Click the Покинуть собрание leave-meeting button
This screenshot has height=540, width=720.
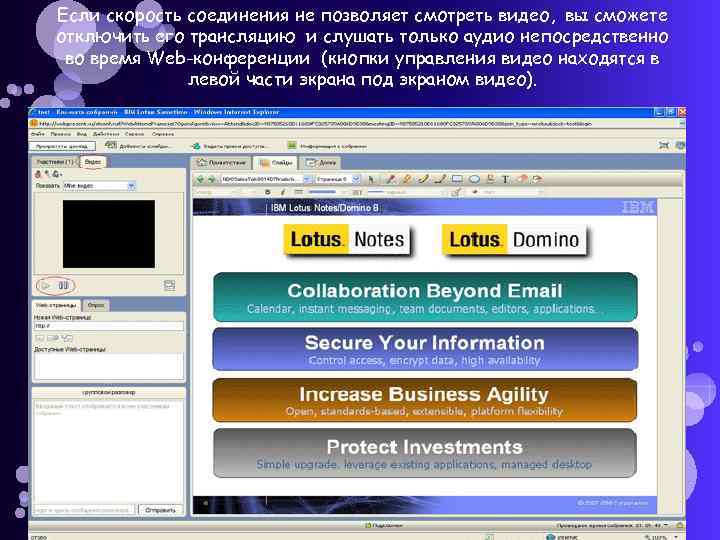click(x=62, y=146)
